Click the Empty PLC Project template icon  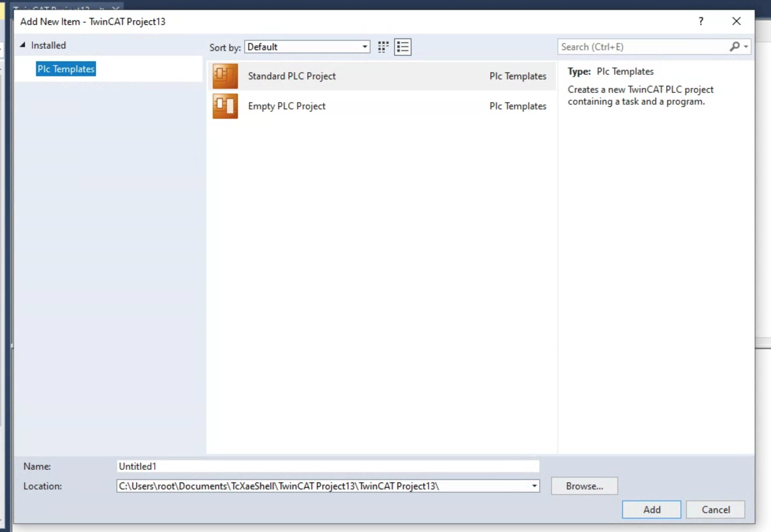(x=225, y=106)
